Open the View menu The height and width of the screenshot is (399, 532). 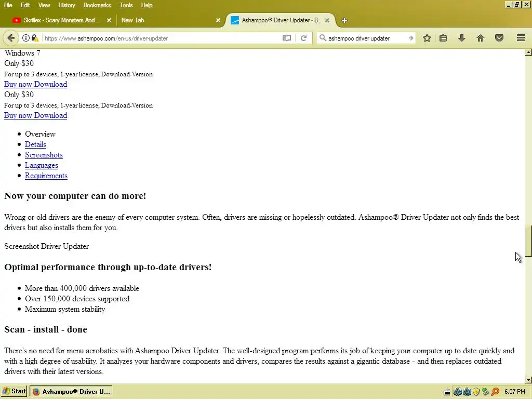click(x=44, y=5)
